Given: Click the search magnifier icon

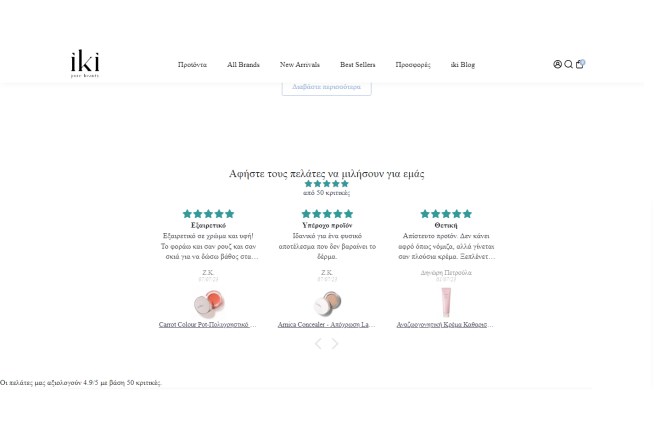Looking at the screenshot, I should [568, 64].
